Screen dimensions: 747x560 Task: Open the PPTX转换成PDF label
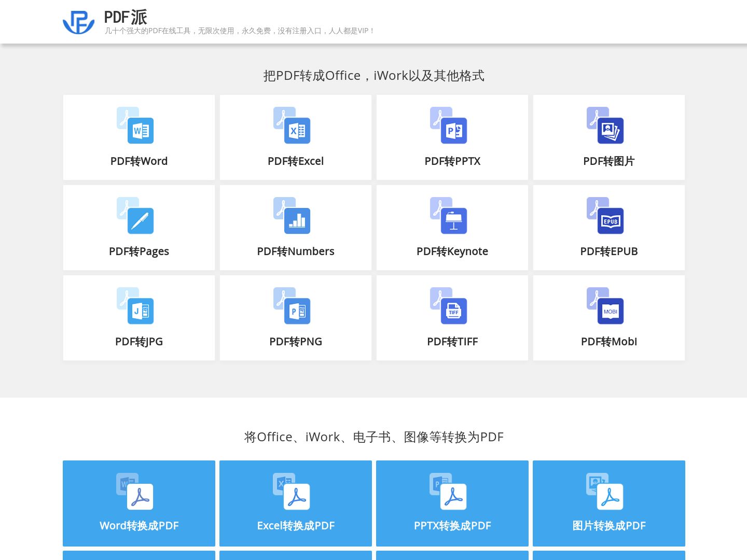pos(452,526)
